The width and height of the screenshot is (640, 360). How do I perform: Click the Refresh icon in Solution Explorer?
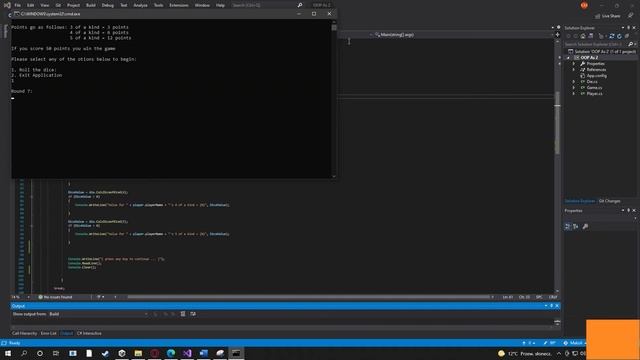coord(619,36)
